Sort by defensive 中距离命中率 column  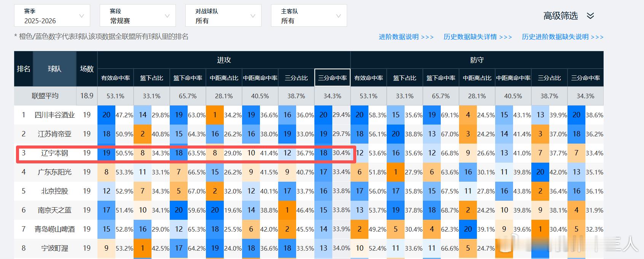tap(513, 78)
